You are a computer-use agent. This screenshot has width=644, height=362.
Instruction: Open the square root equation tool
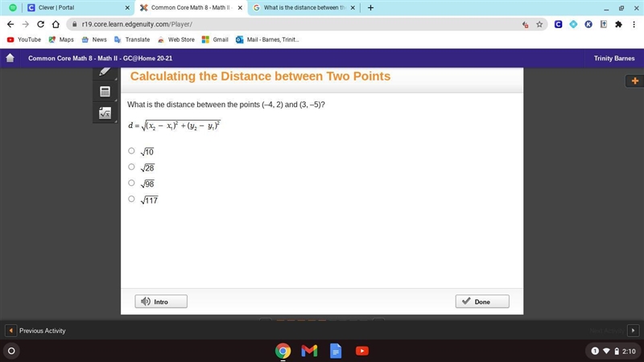(105, 113)
